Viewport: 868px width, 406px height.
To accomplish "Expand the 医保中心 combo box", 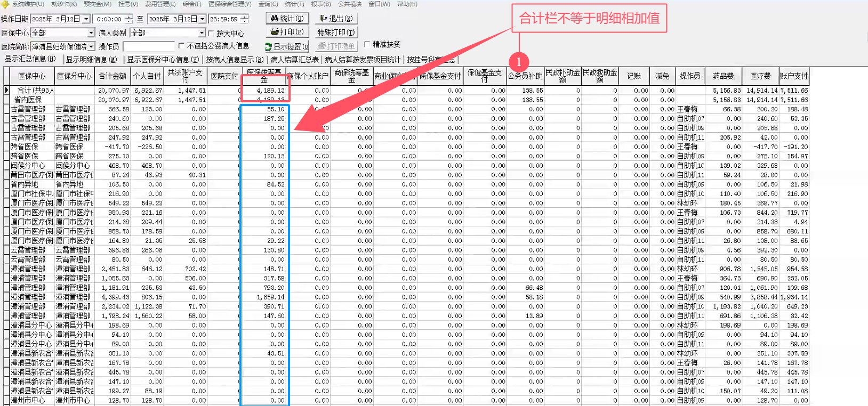I will coord(91,33).
